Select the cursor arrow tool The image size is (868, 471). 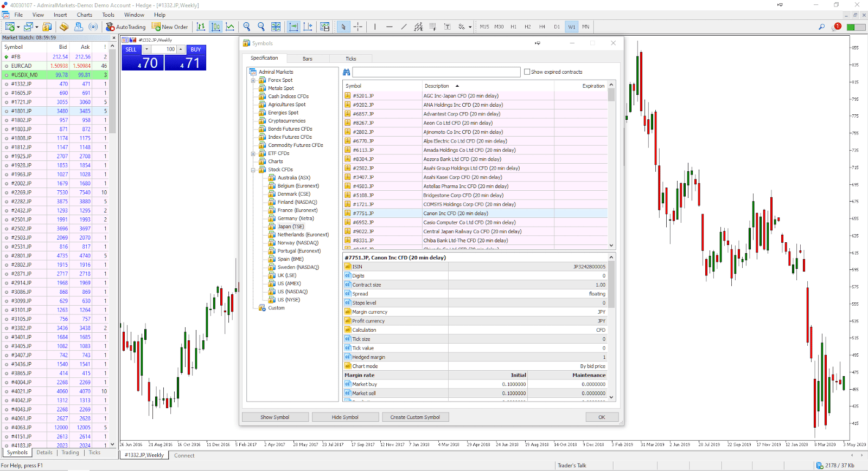pyautogui.click(x=343, y=27)
